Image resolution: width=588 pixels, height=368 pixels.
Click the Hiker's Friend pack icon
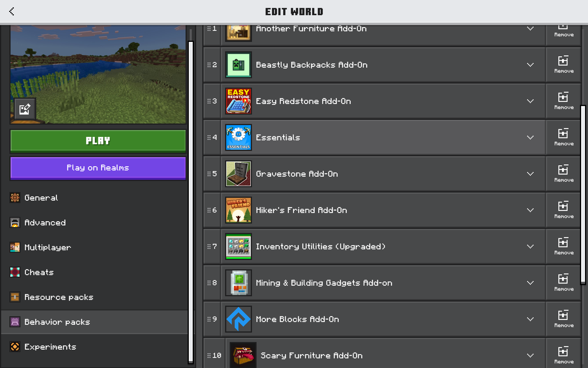(238, 210)
